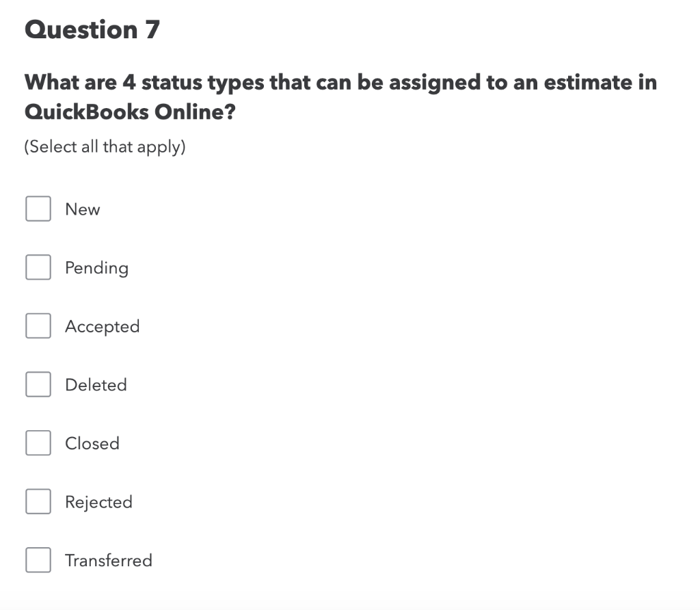Select 'Closed' by clicking its label
The image size is (700, 610).
[92, 444]
